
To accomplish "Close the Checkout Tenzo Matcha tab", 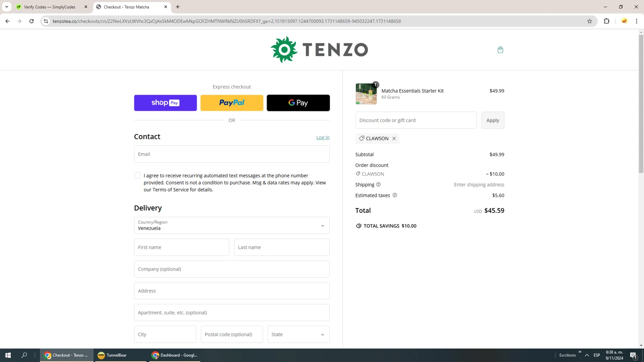I will pyautogui.click(x=166, y=7).
